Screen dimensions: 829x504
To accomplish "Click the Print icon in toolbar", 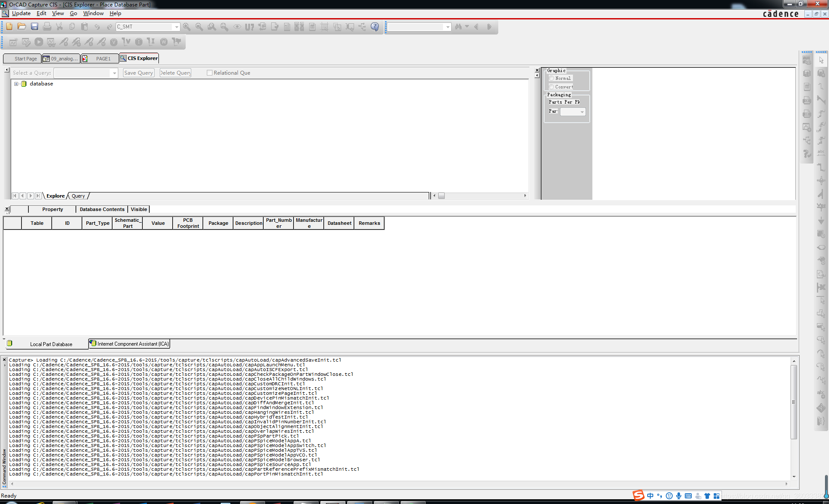I will click(x=47, y=27).
